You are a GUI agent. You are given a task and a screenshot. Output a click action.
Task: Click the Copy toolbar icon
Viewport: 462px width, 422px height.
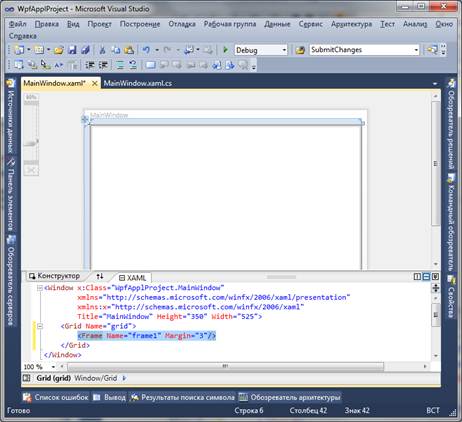click(x=116, y=50)
